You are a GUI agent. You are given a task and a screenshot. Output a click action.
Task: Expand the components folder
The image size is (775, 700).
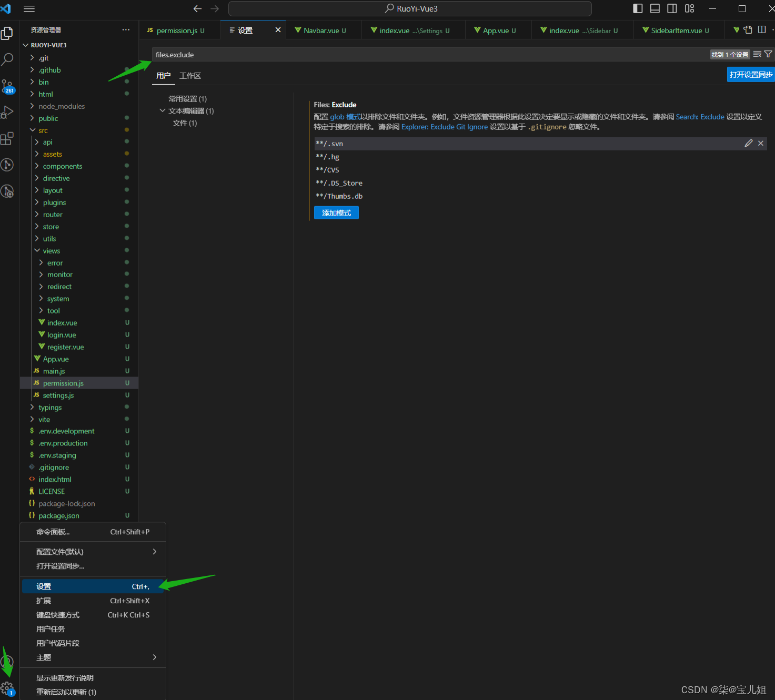click(x=37, y=166)
